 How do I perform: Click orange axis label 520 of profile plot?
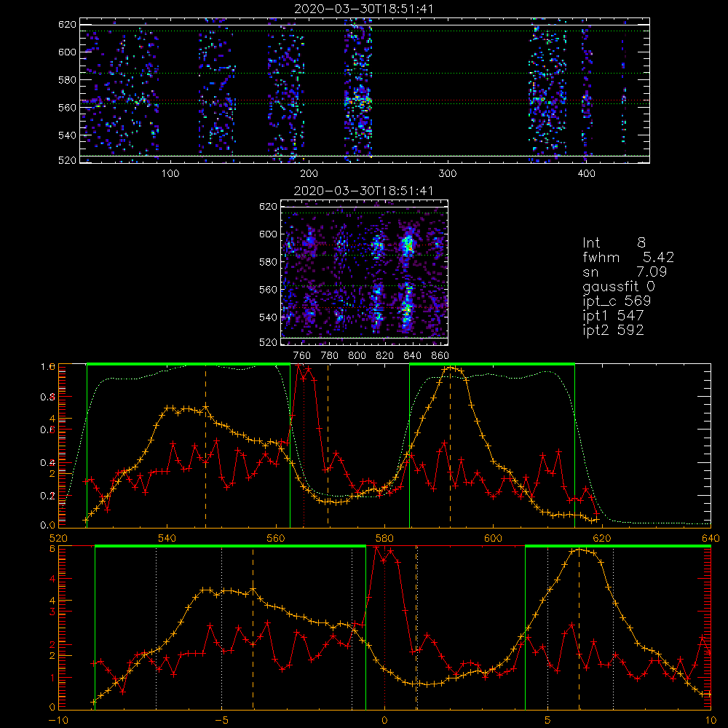(58, 538)
